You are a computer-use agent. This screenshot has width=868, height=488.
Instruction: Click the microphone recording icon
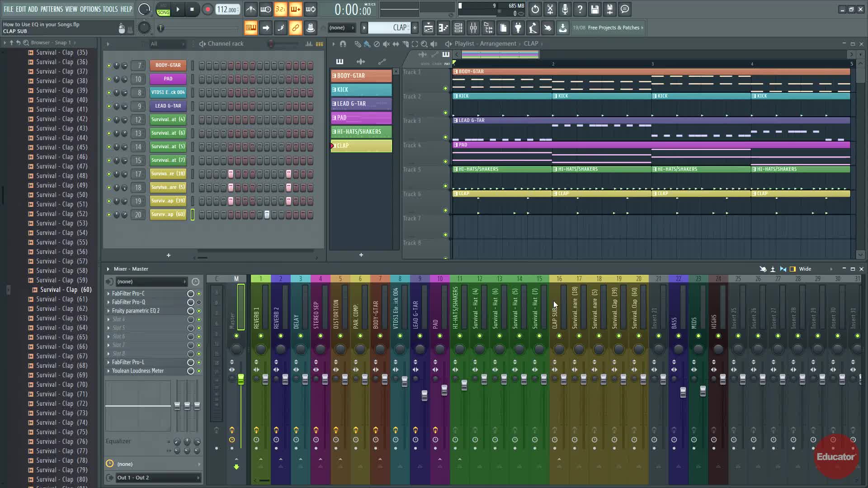[565, 9]
